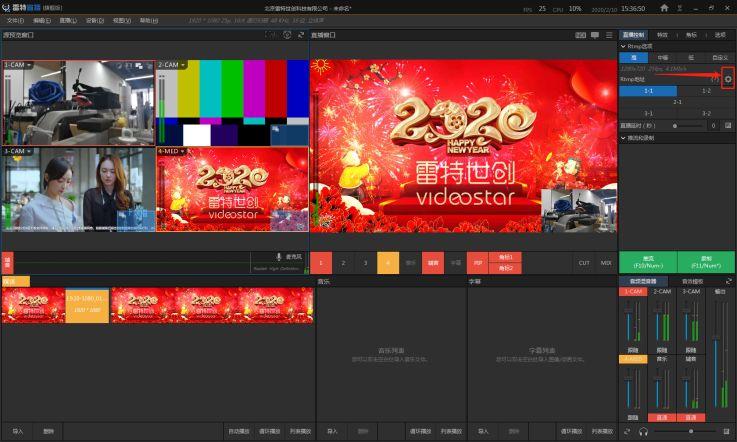The width and height of the screenshot is (737, 442).
Task: Click the headphones monitor icon
Action: click(643, 431)
